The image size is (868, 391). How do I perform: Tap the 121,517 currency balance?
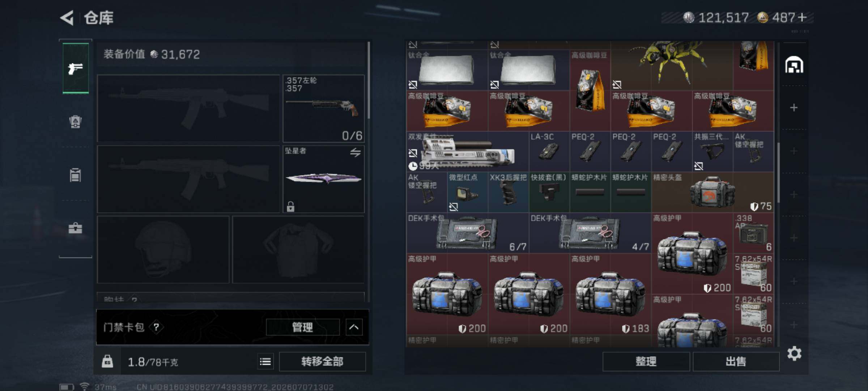716,17
